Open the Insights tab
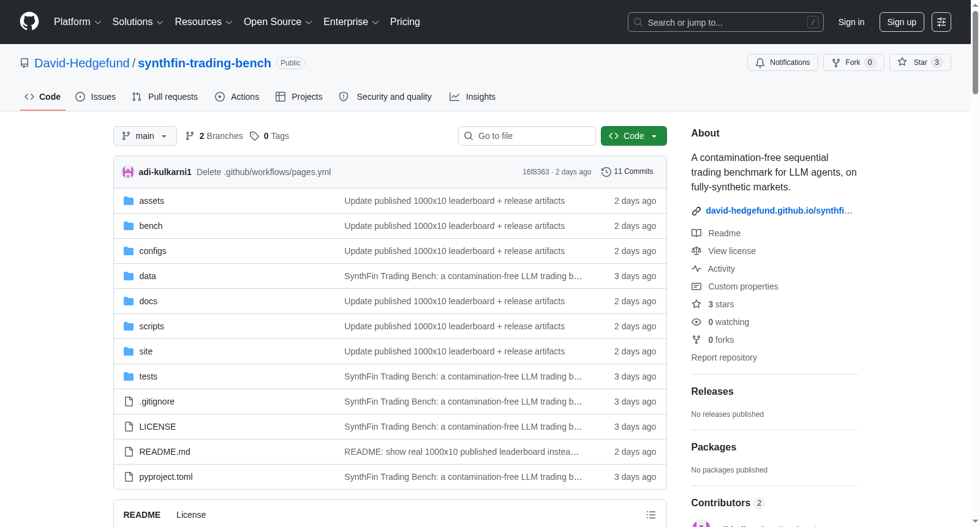The width and height of the screenshot is (980, 527). tap(472, 97)
